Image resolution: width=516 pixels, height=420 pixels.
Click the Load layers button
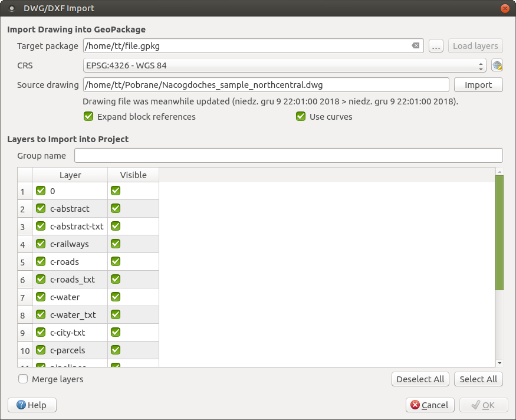tap(475, 45)
